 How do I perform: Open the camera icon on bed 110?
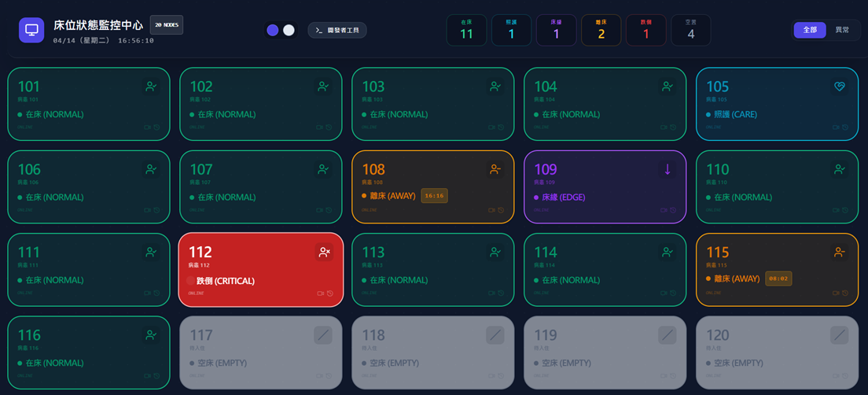tap(836, 210)
